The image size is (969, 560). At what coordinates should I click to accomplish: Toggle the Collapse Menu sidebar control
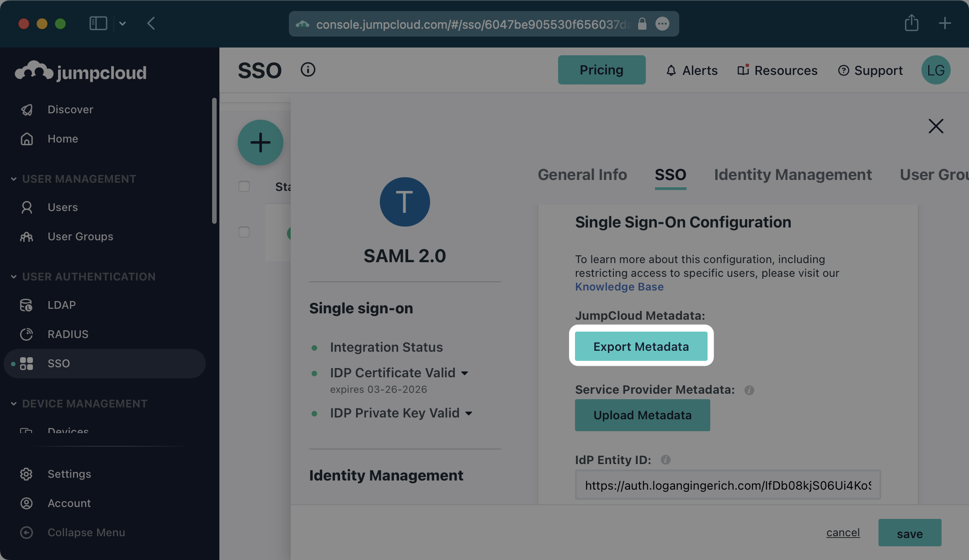pyautogui.click(x=27, y=532)
